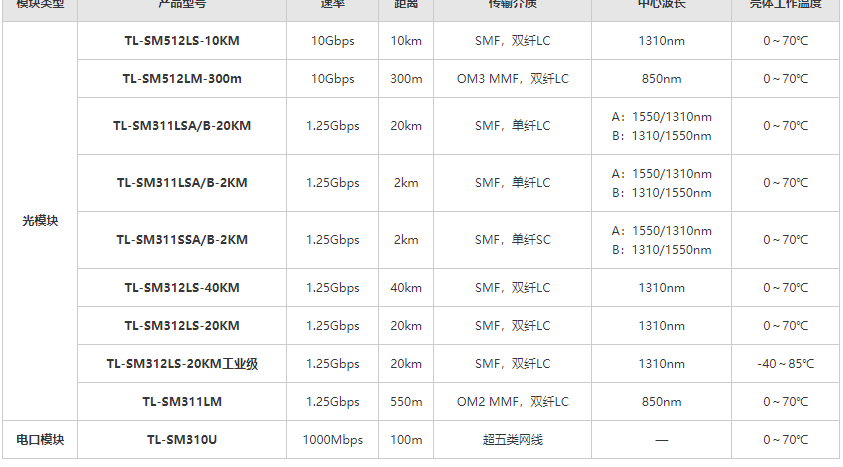843x467 pixels.
Task: Select the TL-SM311LM model cell
Action: [x=182, y=401]
